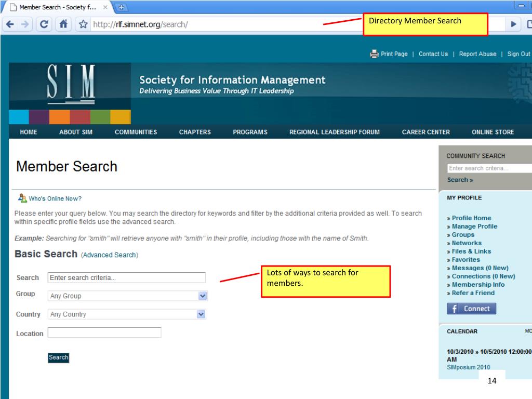
Task: Open the ONLINE STORE menu
Action: tap(493, 132)
